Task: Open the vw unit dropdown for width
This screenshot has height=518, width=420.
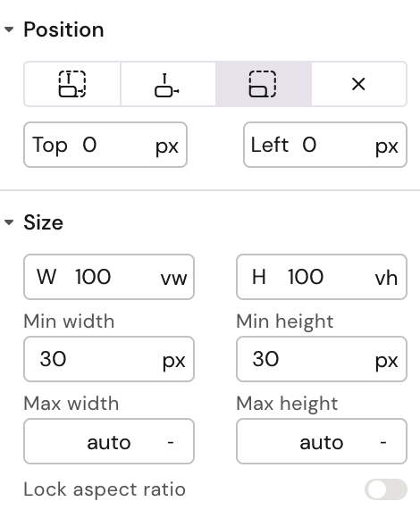Action: point(174,278)
